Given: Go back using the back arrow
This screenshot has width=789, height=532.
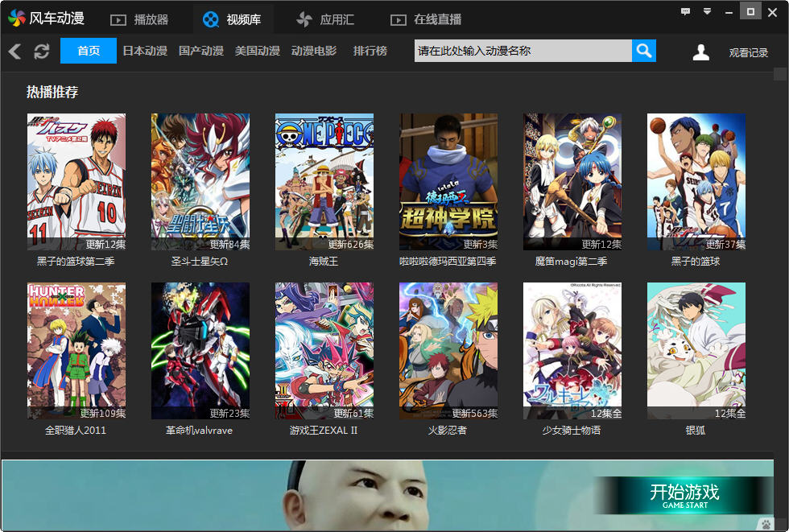Looking at the screenshot, I should 14,51.
